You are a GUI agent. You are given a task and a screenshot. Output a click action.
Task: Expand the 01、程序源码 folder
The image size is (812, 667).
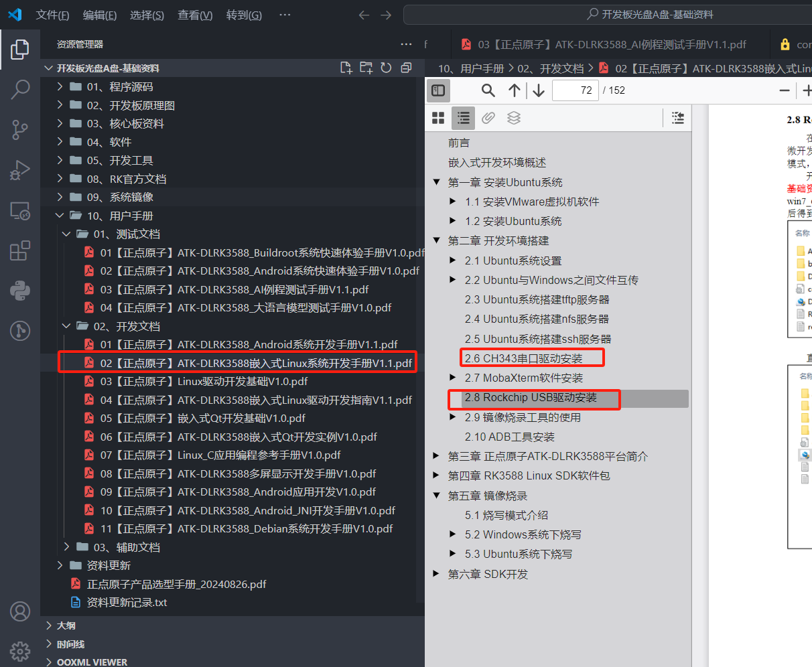(x=60, y=86)
